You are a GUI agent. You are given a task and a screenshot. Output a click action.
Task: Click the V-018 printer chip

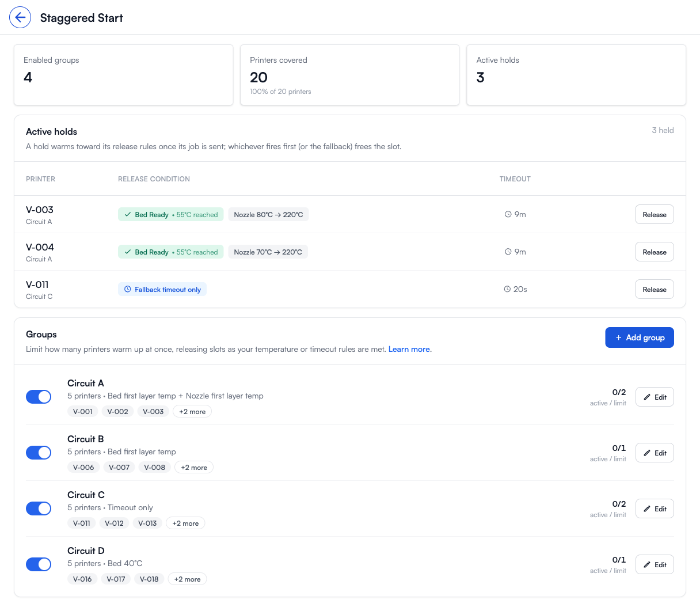click(149, 579)
